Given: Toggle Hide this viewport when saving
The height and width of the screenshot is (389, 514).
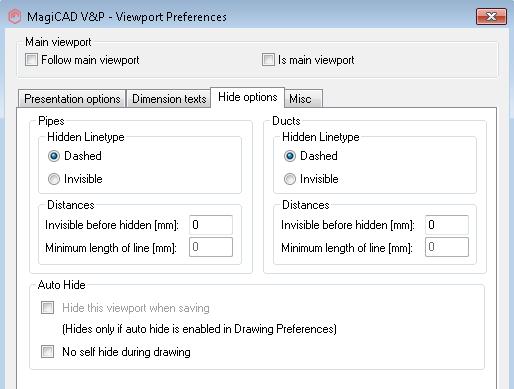Looking at the screenshot, I should 47,308.
